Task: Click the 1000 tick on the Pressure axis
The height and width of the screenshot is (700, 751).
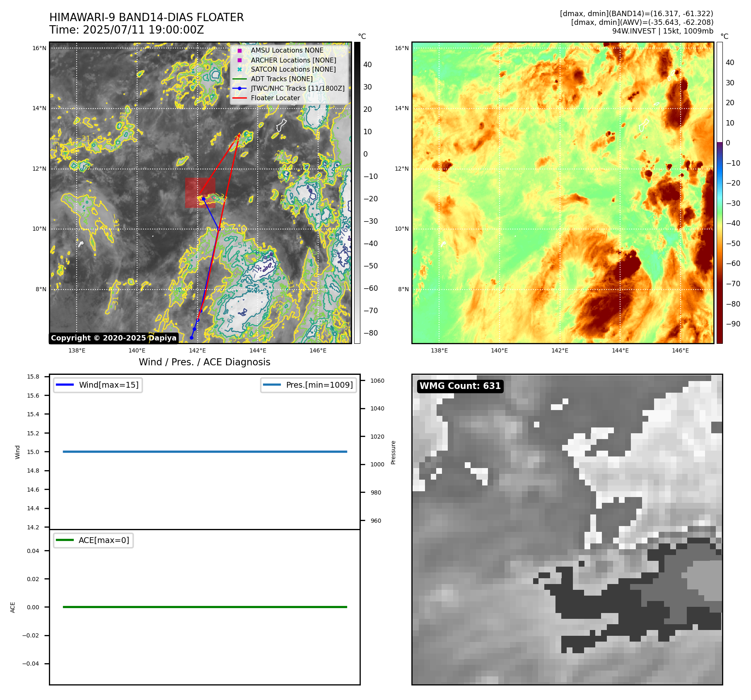Action: [377, 464]
